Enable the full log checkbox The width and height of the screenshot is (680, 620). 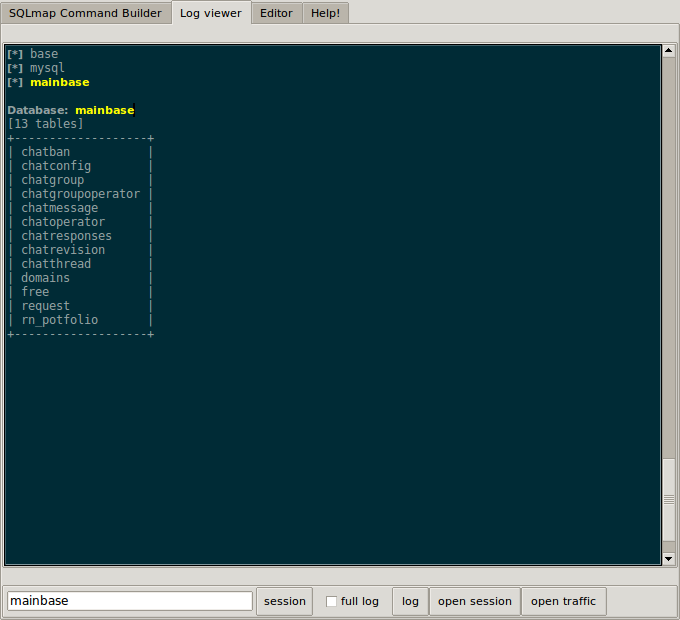click(x=331, y=601)
